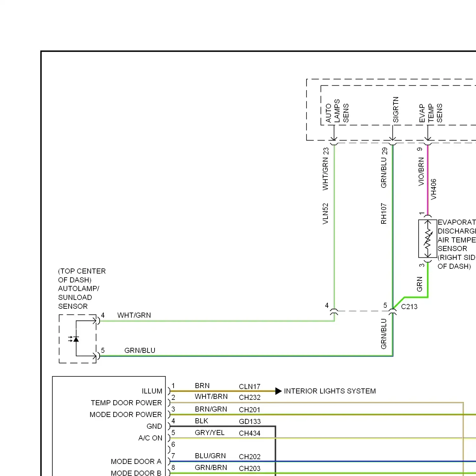Click circuit code CLN17

click(249, 387)
